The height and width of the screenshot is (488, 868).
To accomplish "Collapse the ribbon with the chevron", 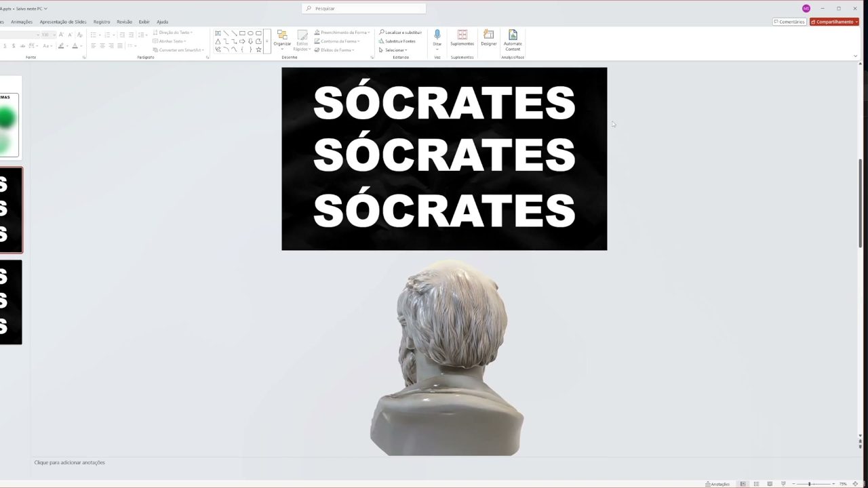I will [855, 56].
